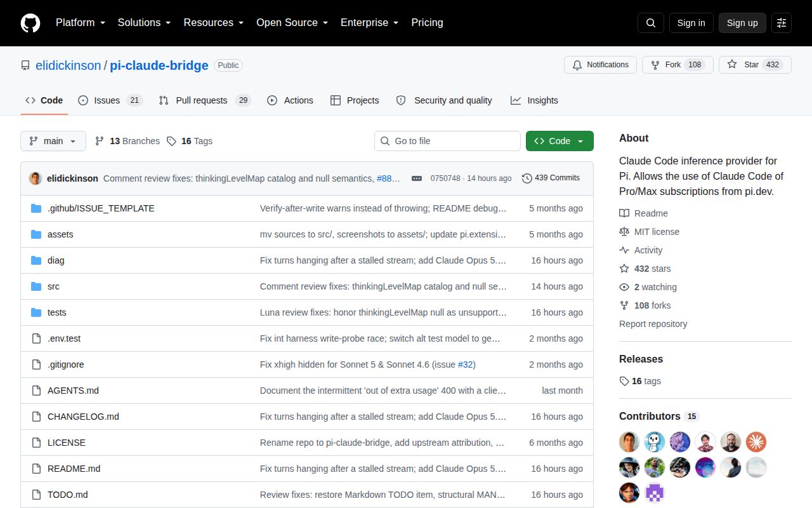Open the appearance settings icon button

click(x=782, y=23)
